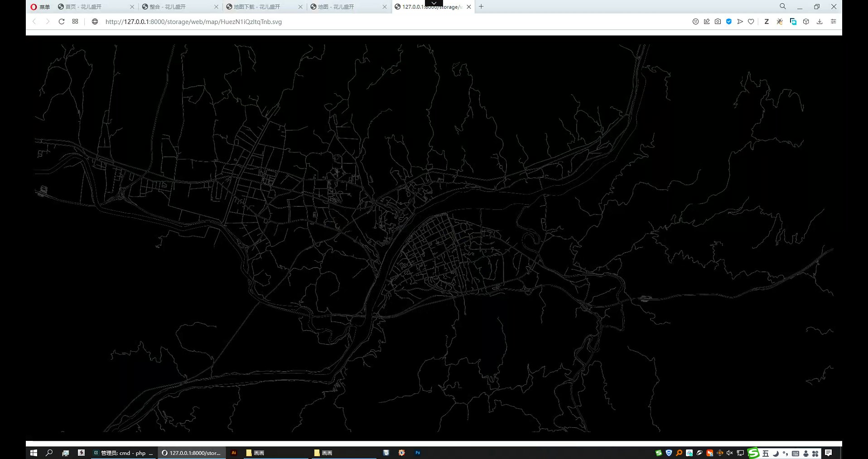Open the speed dial start page grid

(75, 22)
